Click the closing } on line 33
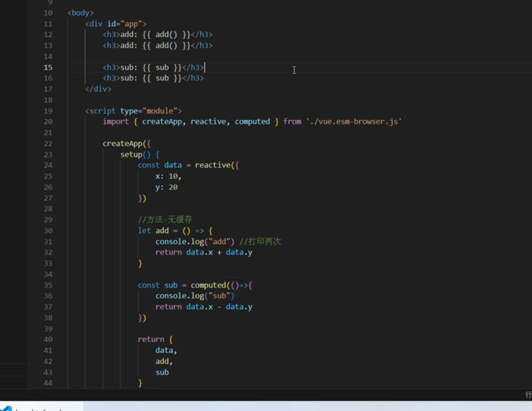532x411 pixels. tap(140, 264)
